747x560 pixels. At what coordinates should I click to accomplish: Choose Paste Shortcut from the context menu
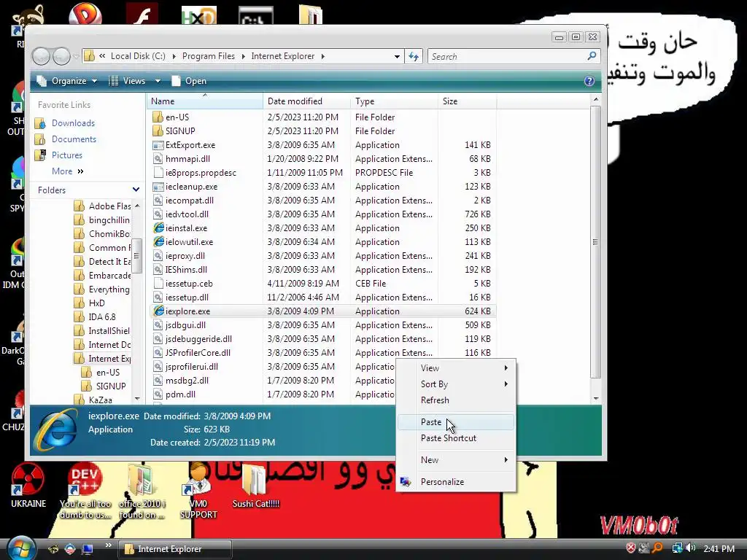point(456,438)
